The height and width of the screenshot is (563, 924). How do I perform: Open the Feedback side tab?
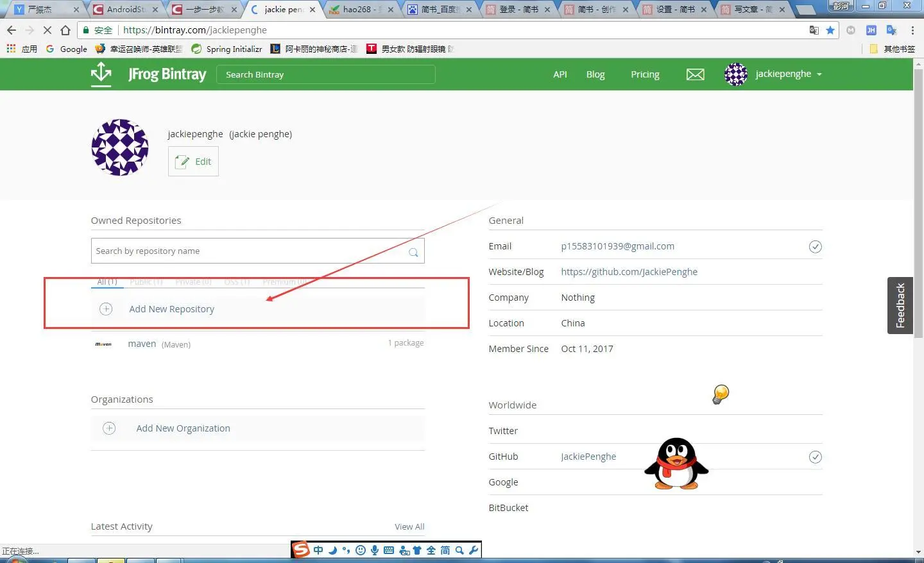(x=900, y=305)
